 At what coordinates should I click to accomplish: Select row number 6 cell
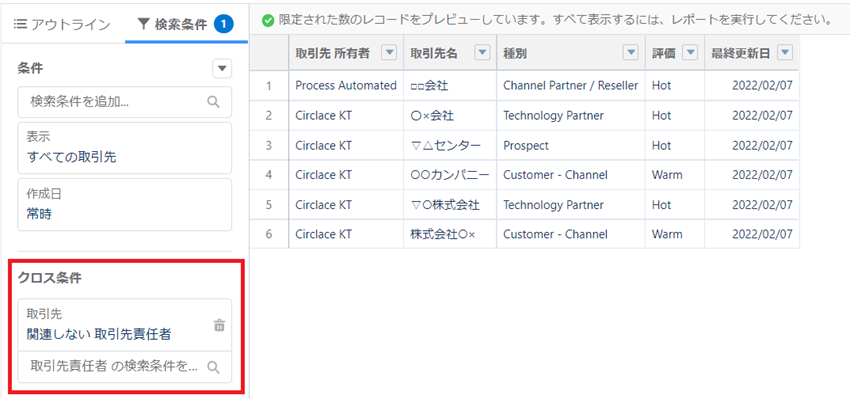(269, 235)
